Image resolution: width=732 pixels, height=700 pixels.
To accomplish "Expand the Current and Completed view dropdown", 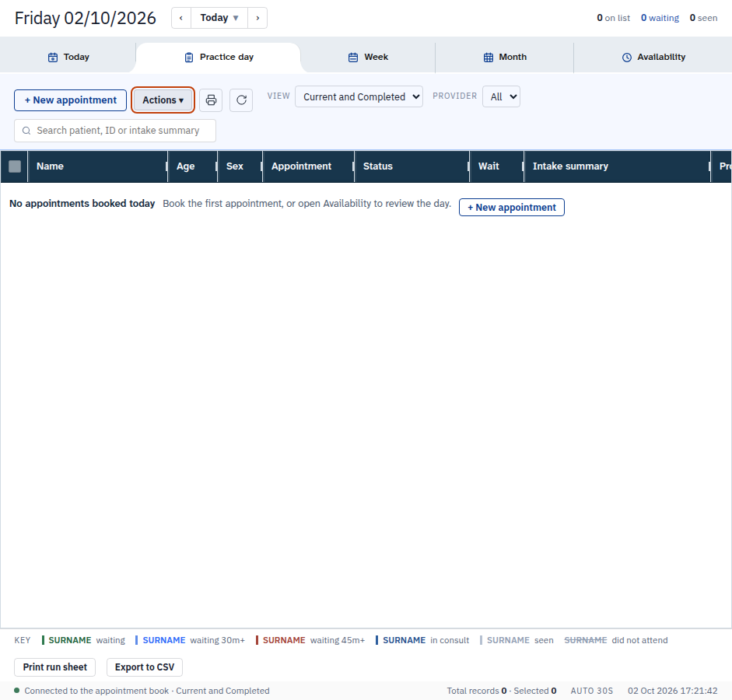I will [359, 96].
